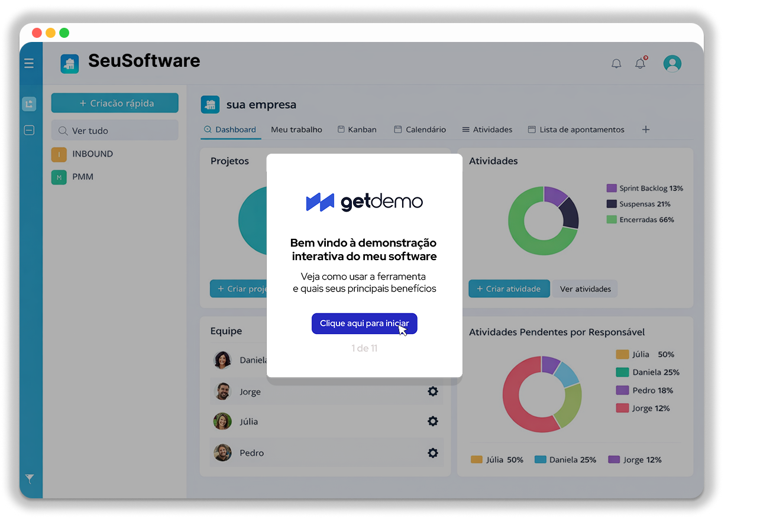Click the green Encerradas legend swatch
This screenshot has height=532, width=773.
tap(612, 219)
